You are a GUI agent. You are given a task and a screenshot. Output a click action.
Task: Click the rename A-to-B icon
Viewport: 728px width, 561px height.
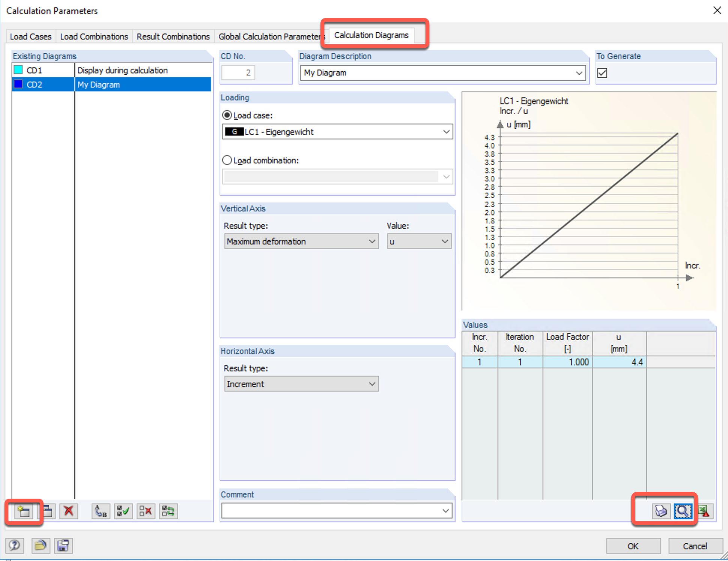point(101,511)
